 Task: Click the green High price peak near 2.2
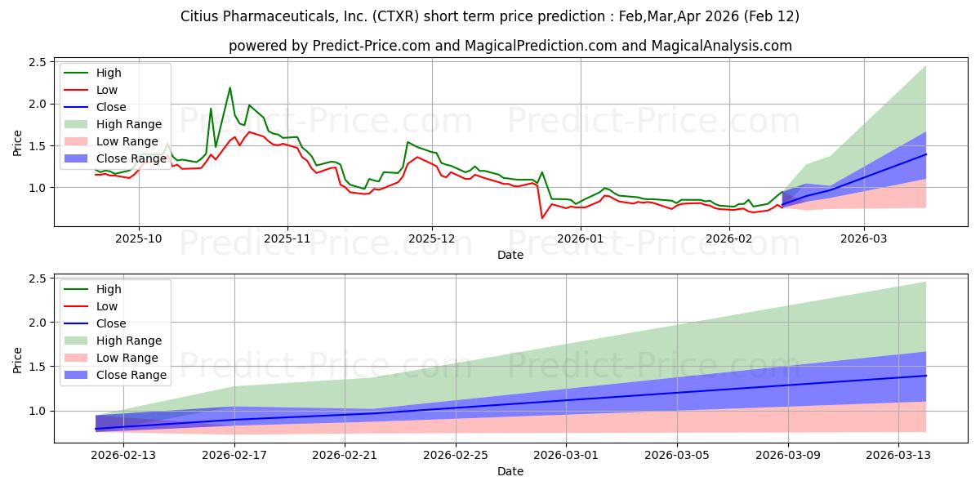click(229, 87)
